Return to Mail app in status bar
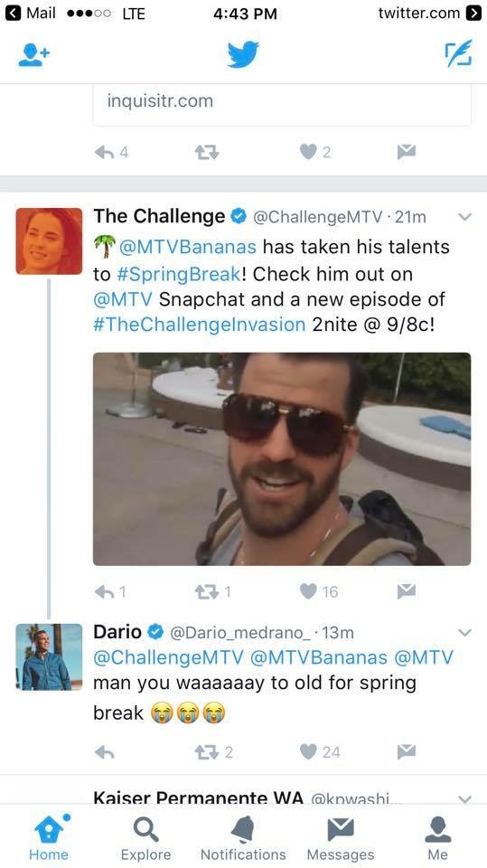The image size is (487, 868). 31,14
